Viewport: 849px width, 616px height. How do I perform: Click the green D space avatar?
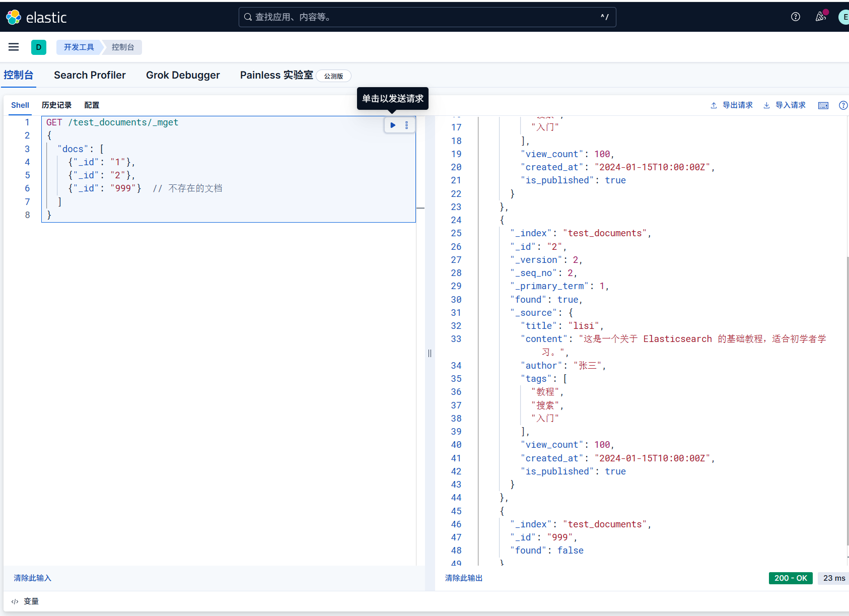pos(39,47)
